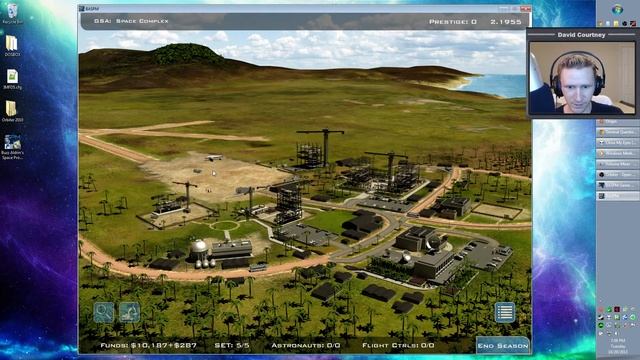Click the Astronauts: 0/0 counter
This screenshot has height=360, width=640.
[x=306, y=345]
